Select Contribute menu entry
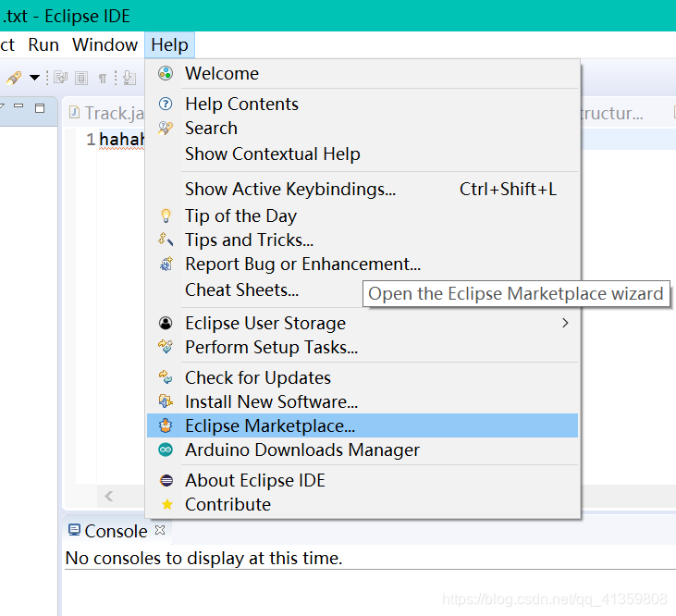The width and height of the screenshot is (676, 616). [x=363, y=504]
